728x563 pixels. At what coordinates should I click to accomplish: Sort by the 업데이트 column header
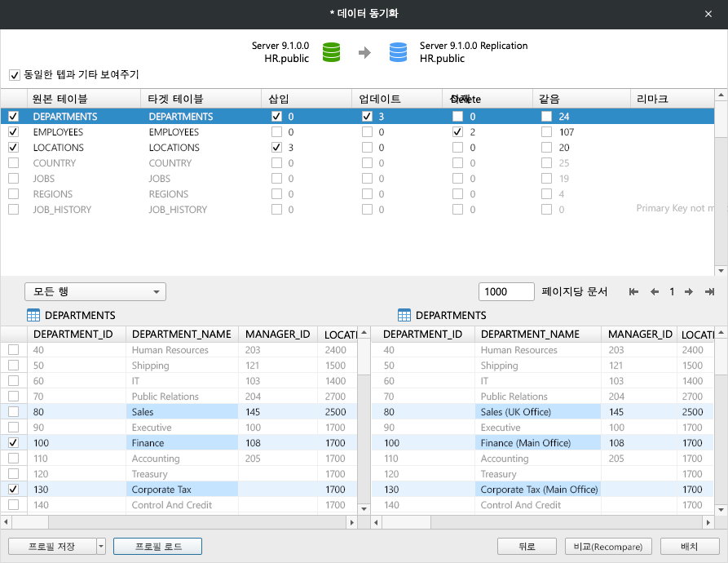(380, 99)
